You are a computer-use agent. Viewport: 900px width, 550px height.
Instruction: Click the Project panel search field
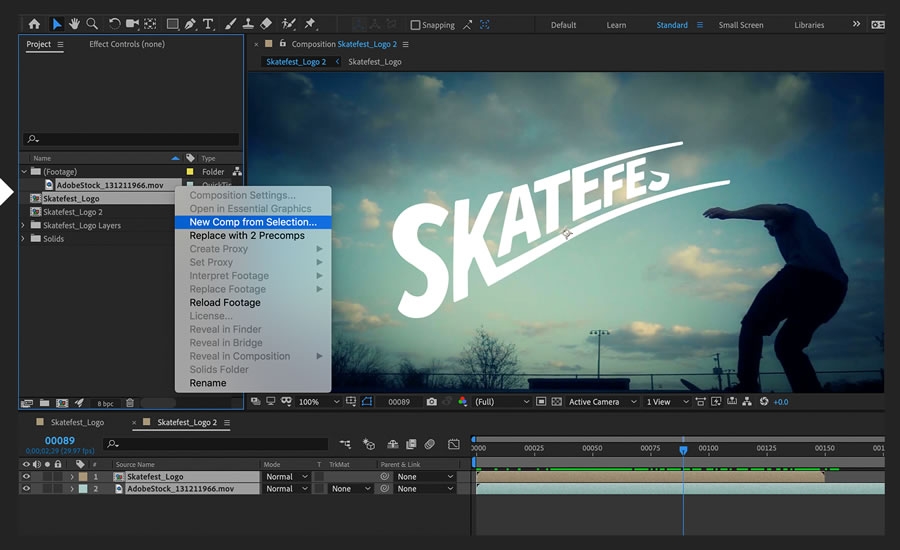(x=135, y=139)
